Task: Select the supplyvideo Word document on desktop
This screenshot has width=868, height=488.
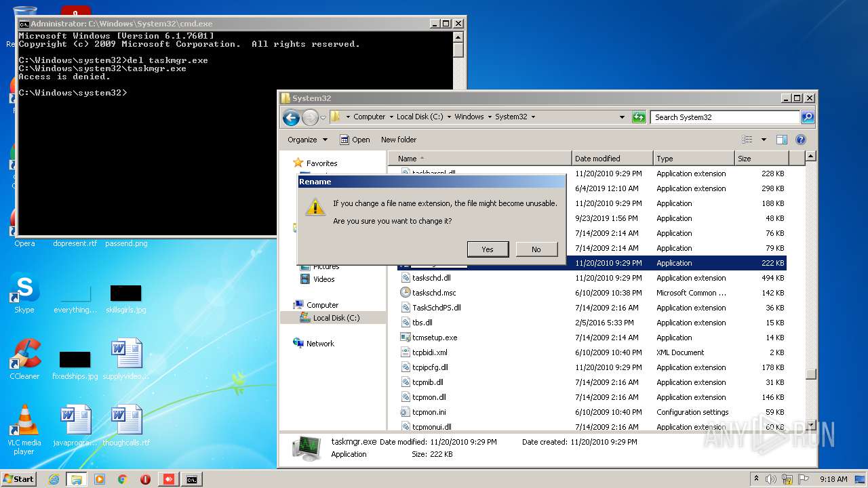Action: [x=126, y=360]
